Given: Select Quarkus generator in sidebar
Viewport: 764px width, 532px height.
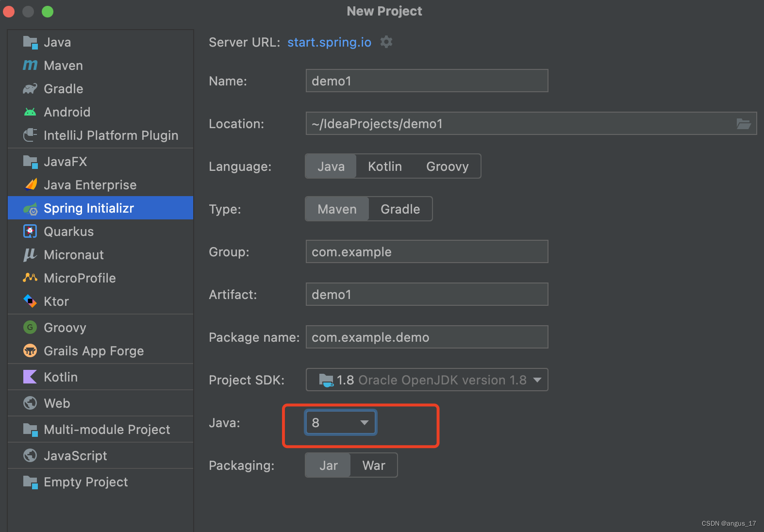Looking at the screenshot, I should point(100,232).
